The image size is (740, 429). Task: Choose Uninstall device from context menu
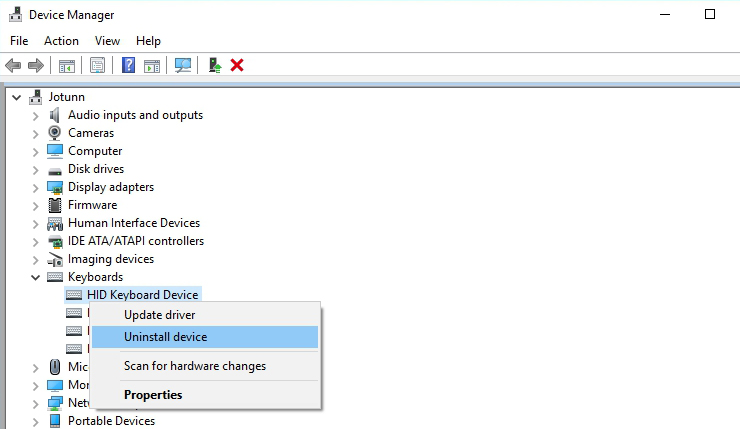[165, 337]
